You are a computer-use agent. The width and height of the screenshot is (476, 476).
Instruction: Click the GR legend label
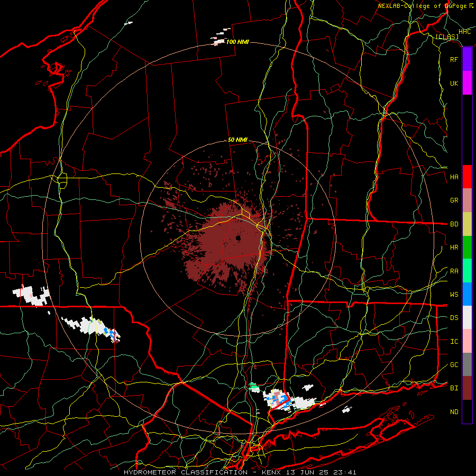coord(454,200)
